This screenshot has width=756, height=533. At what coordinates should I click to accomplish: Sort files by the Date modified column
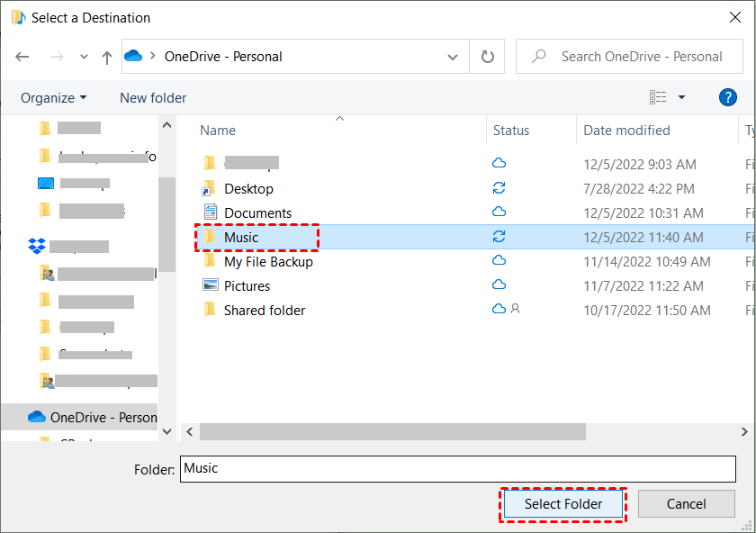point(625,130)
